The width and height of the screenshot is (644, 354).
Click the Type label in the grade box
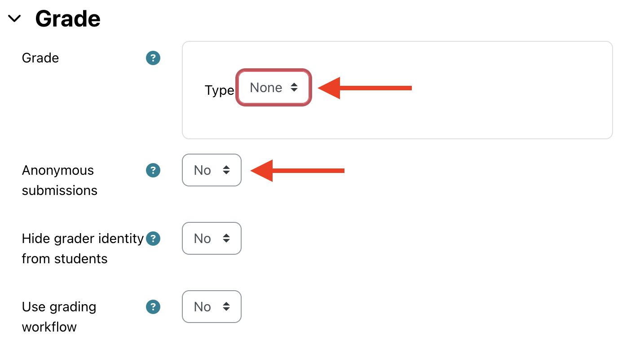coord(219,90)
